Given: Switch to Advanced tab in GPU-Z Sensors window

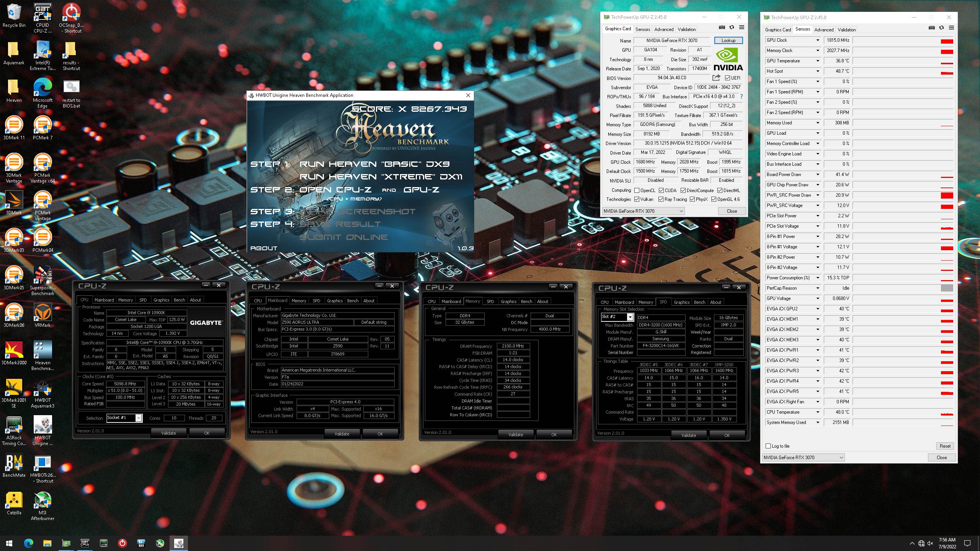Looking at the screenshot, I should click(x=824, y=29).
